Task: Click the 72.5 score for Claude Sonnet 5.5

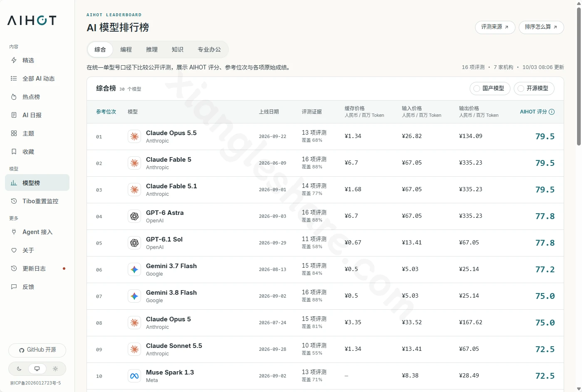Action: point(545,349)
